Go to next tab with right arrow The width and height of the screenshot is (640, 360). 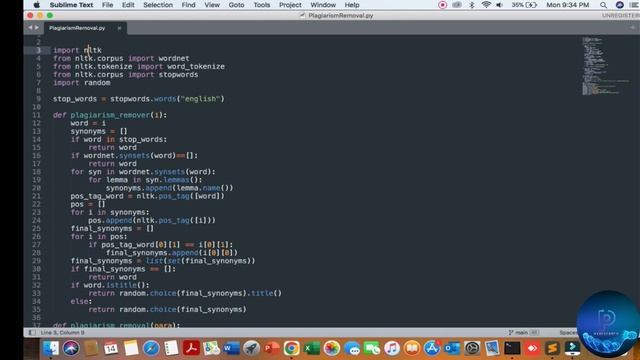click(x=37, y=28)
